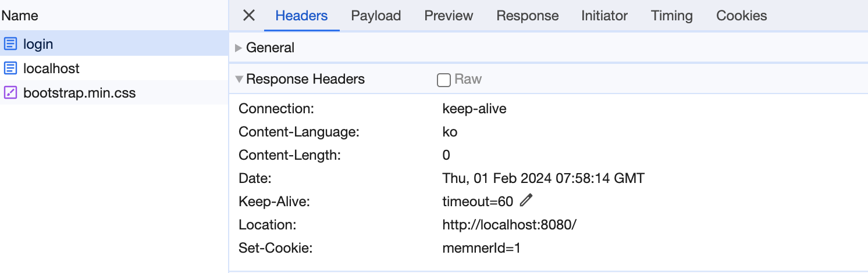Enable the Raw headers checkbox
The height and width of the screenshot is (273, 868).
tap(444, 80)
